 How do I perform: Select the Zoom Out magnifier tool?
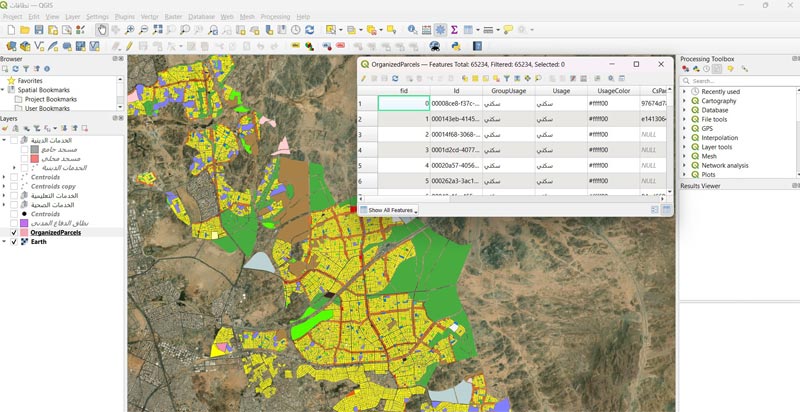click(143, 30)
